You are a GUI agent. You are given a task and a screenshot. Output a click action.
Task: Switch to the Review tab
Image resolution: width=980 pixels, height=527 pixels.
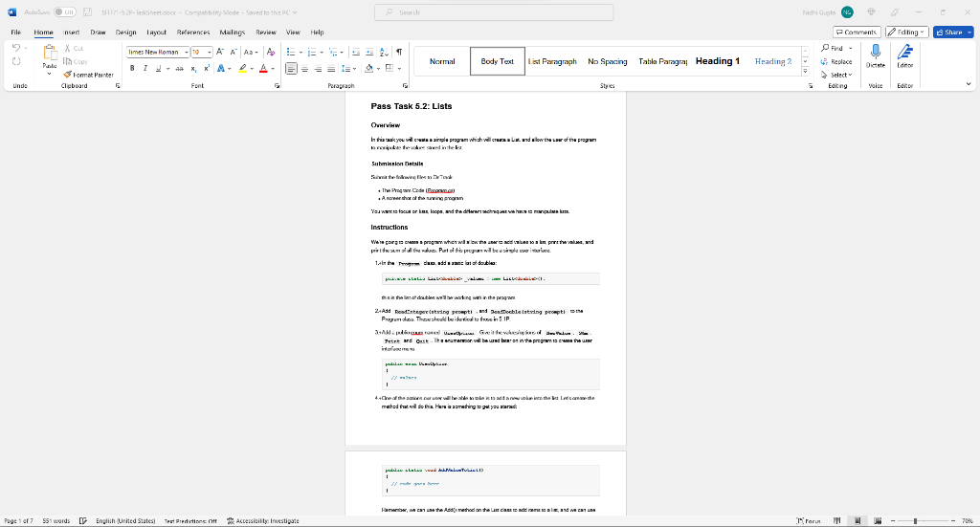tap(266, 33)
